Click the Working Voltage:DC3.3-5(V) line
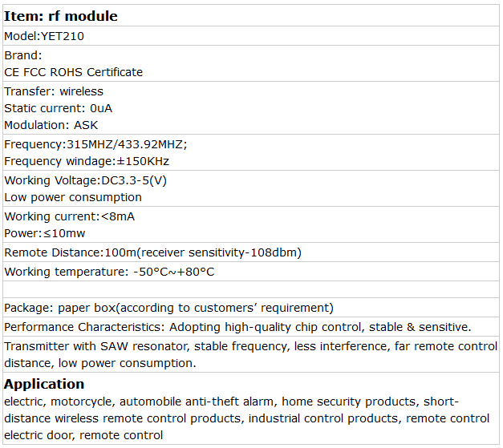This screenshot has height=448, width=503. (86, 180)
